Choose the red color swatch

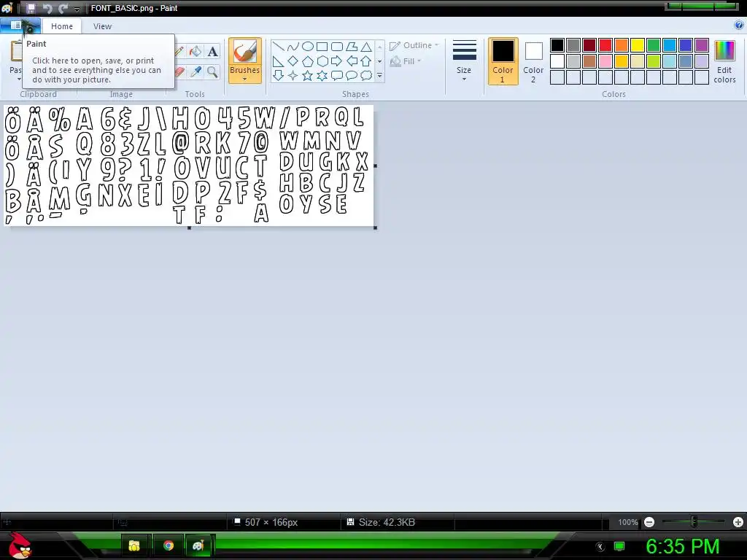point(605,45)
